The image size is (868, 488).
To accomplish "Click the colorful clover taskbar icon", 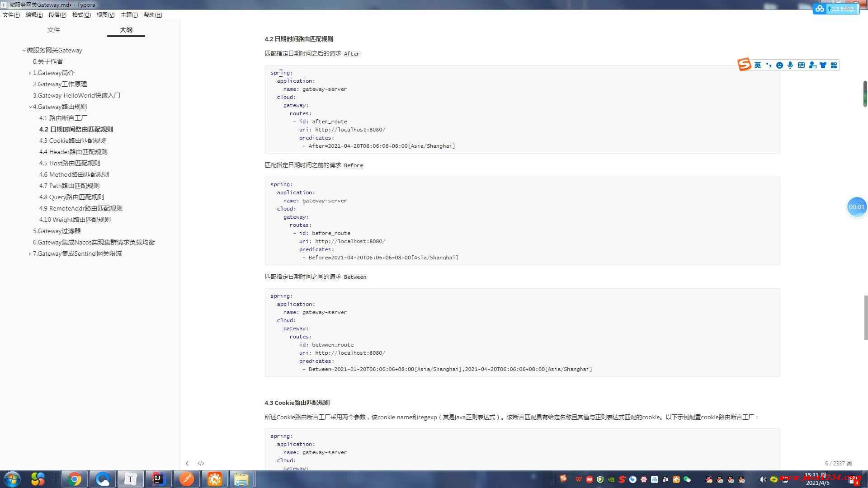I will pos(38,479).
